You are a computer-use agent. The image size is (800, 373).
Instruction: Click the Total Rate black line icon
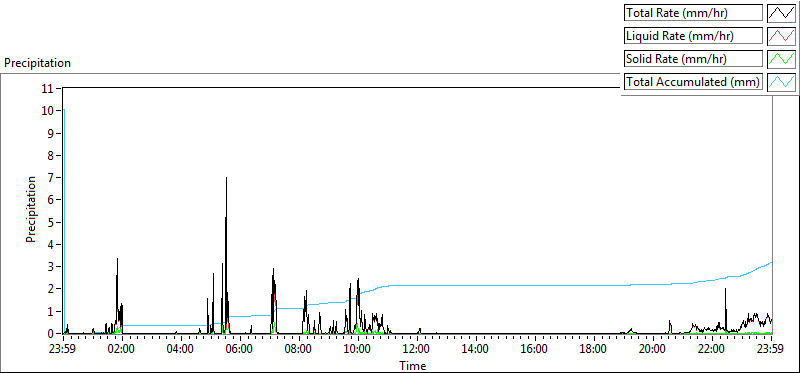coord(781,13)
